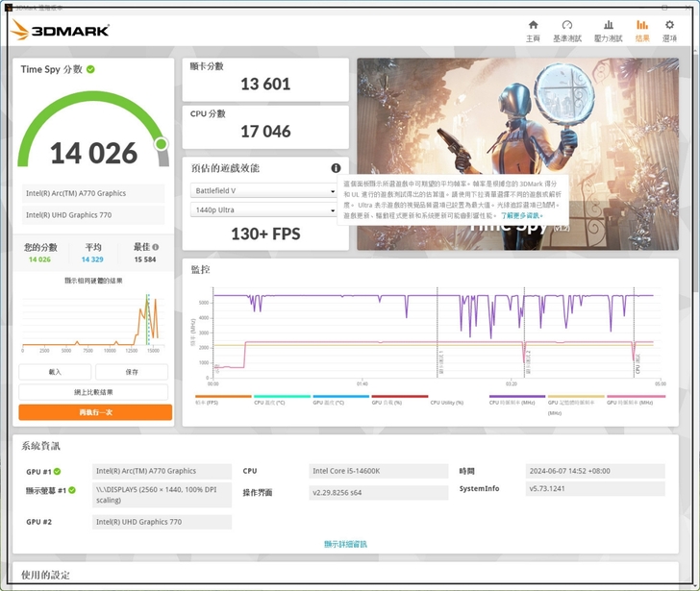The height and width of the screenshot is (591, 700).
Task: Click the 'Learn more' (了解更多資訊) tooltip link
Action: click(521, 215)
